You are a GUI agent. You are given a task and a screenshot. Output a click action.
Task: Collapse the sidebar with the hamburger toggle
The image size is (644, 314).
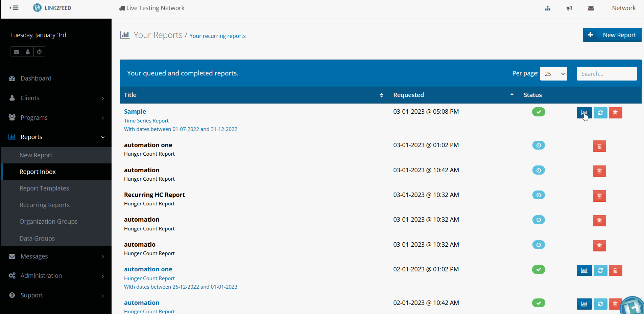[x=14, y=8]
